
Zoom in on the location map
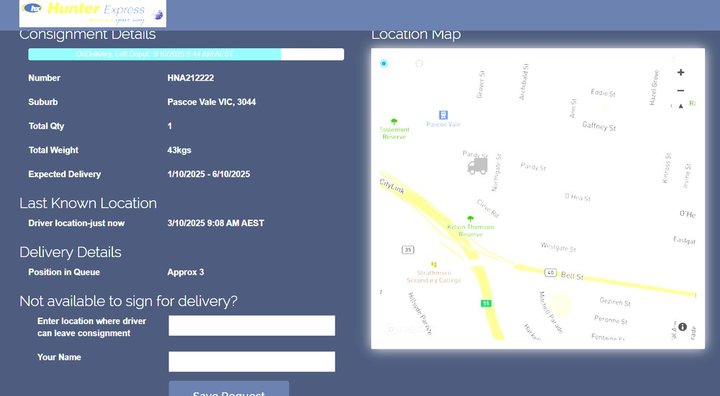tap(681, 72)
